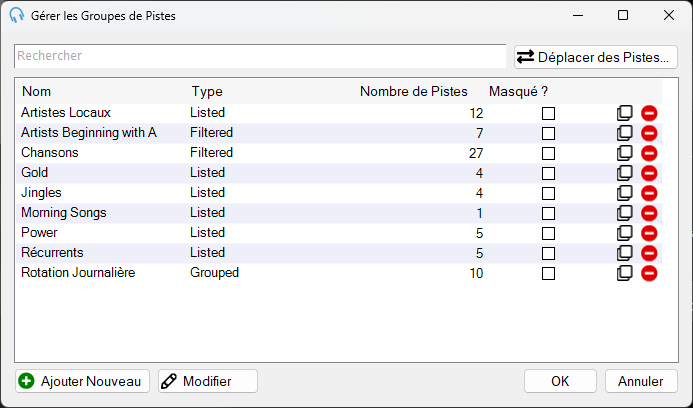Duplicate the Gold group
The width and height of the screenshot is (693, 408).
tap(624, 173)
